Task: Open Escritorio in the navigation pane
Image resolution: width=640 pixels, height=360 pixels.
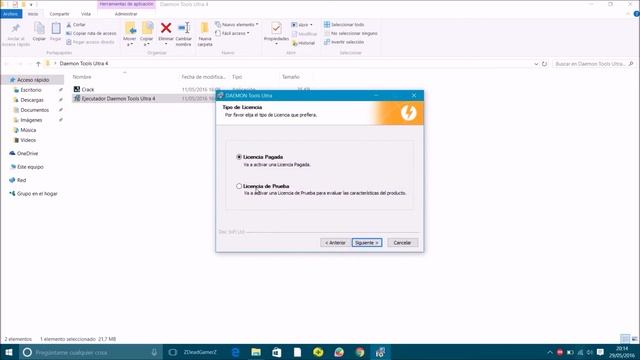Action: tap(31, 90)
